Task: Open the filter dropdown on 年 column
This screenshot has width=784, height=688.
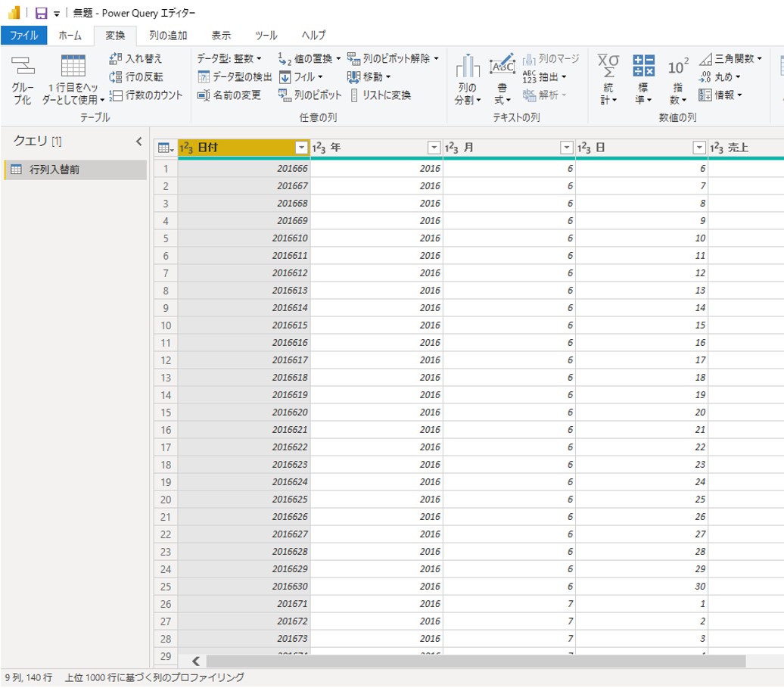Action: click(434, 148)
